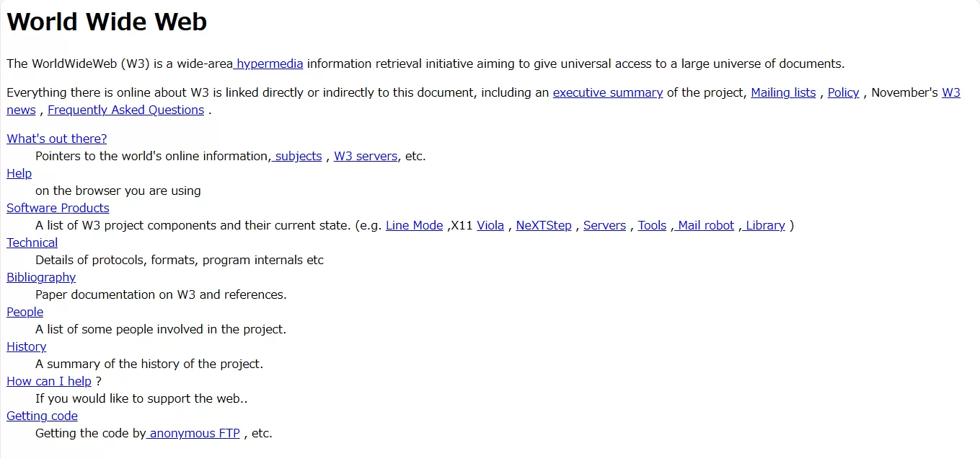Viewport: 980px width, 459px height.
Task: Open the Mail robot link
Action: point(704,225)
